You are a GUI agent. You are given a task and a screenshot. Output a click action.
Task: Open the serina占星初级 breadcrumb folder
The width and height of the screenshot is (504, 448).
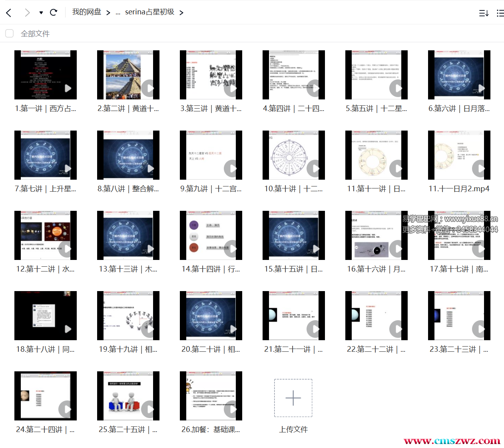point(149,12)
